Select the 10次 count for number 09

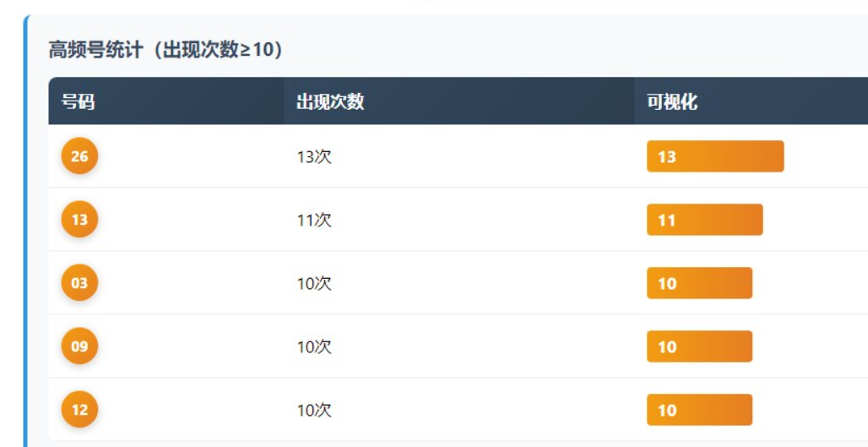(314, 347)
